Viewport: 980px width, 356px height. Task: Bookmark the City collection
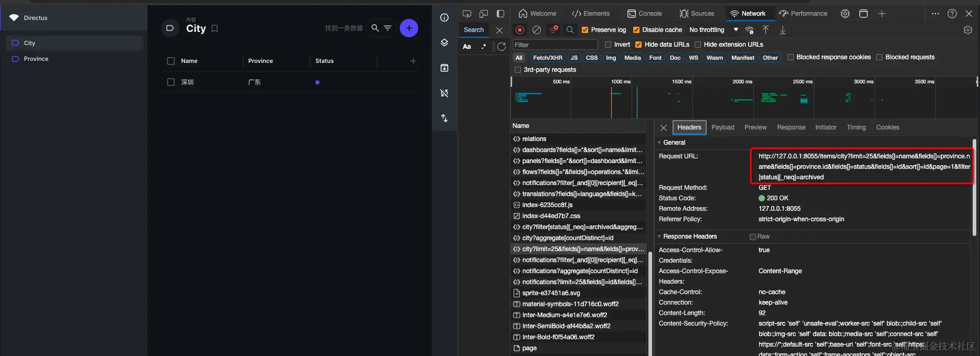(x=215, y=29)
